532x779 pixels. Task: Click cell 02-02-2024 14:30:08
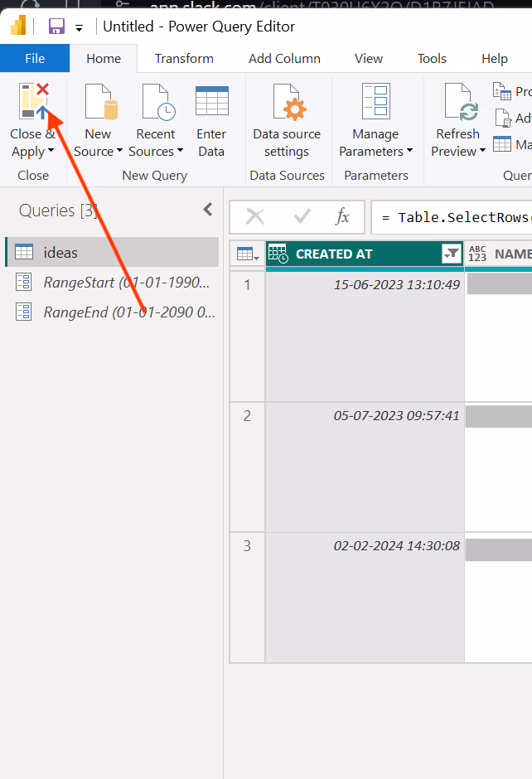click(x=365, y=598)
